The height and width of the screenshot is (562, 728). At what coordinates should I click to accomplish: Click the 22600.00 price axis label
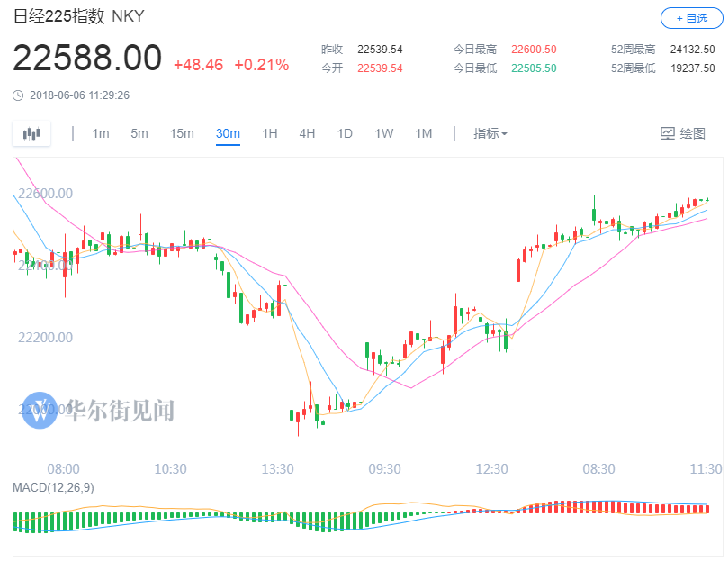click(44, 193)
